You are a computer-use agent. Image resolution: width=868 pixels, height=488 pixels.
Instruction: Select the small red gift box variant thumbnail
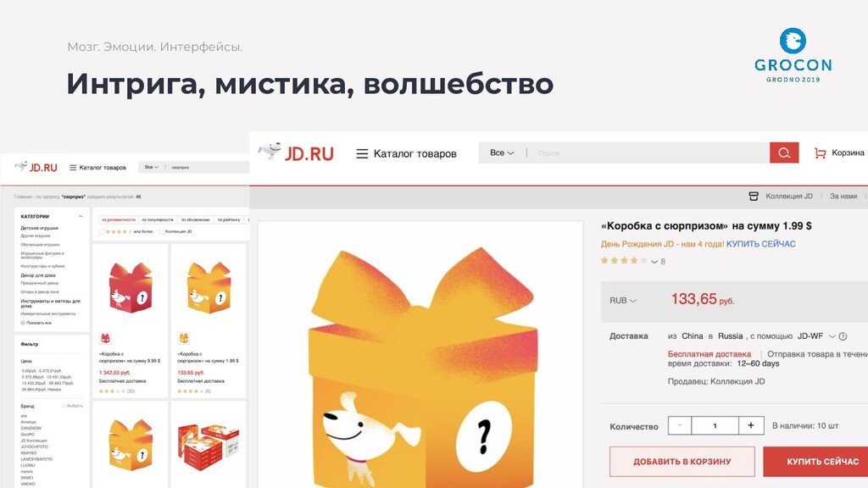105,338
